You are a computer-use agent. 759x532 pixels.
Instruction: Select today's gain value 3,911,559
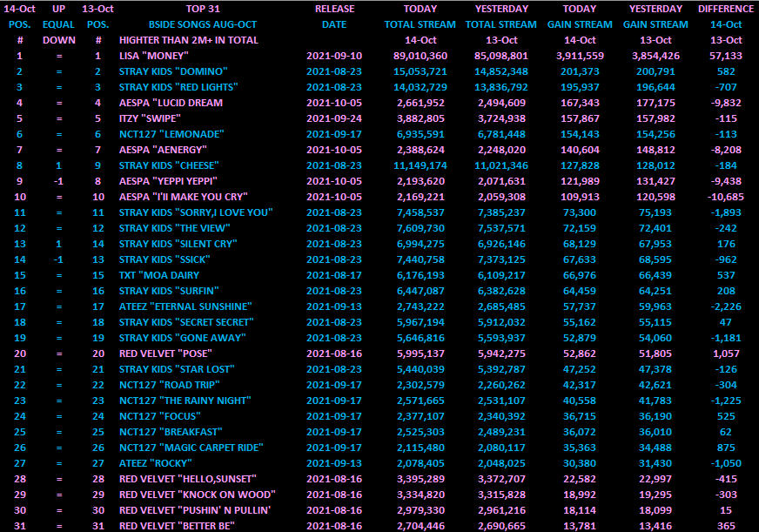click(x=580, y=56)
